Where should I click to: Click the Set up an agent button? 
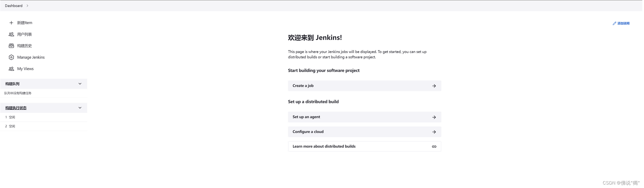[365, 117]
